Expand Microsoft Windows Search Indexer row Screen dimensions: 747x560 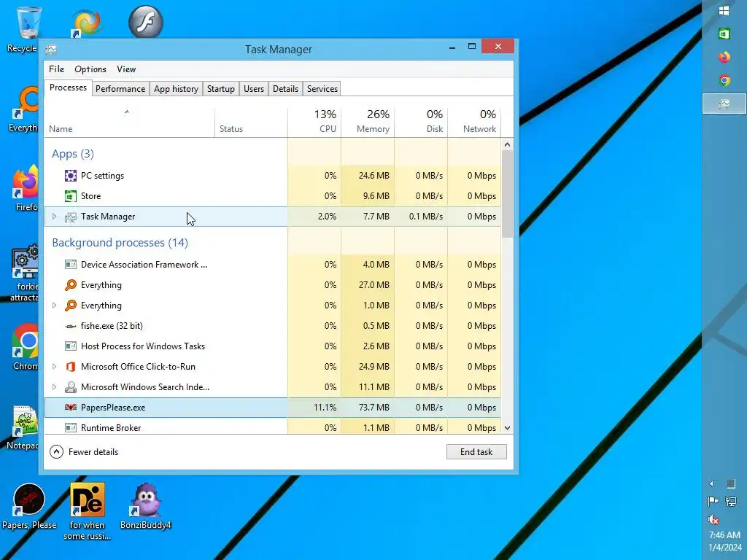click(x=54, y=387)
